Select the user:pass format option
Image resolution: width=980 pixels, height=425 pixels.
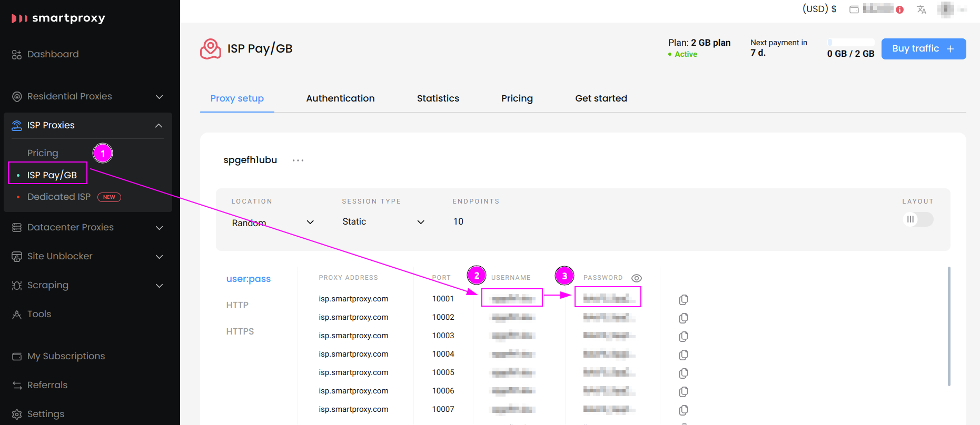249,279
